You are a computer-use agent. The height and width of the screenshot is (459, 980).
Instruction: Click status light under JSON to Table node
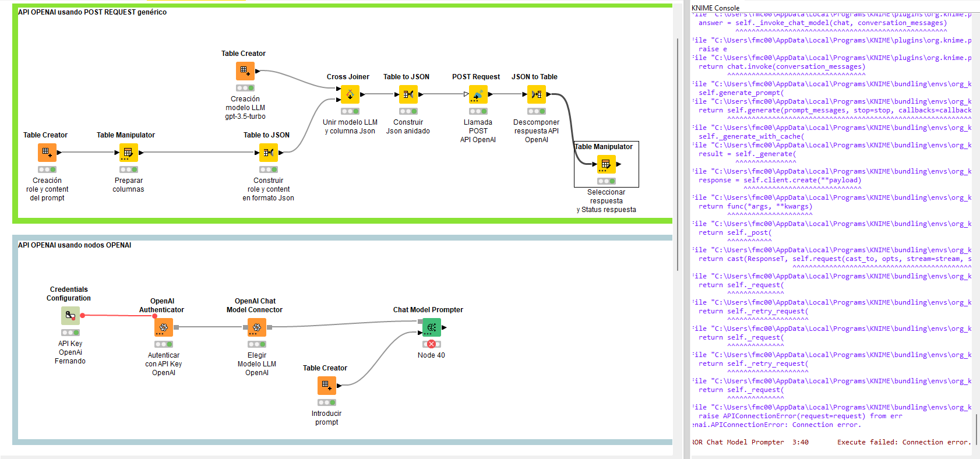pos(537,111)
